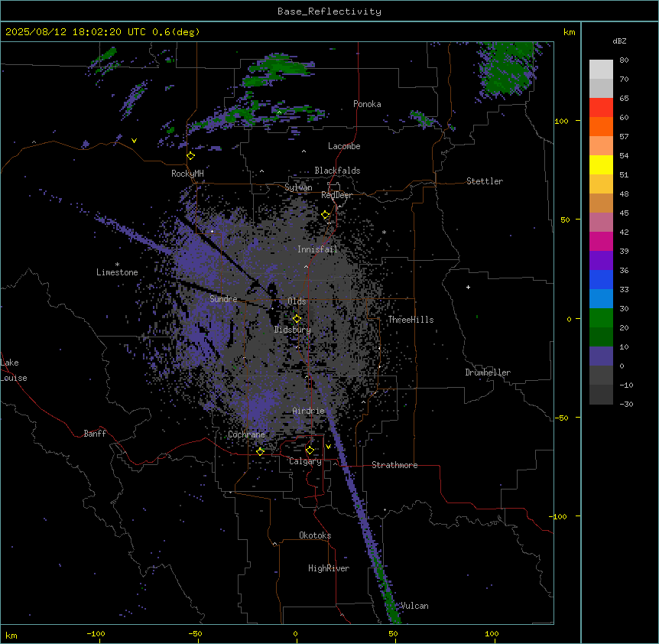This screenshot has height=644, width=659.
Task: Click the yellow diamond marker near RockyMH
Action: 191,156
